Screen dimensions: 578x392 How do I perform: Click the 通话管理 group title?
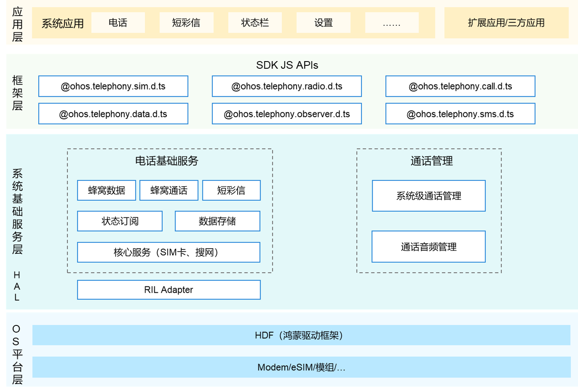point(432,161)
